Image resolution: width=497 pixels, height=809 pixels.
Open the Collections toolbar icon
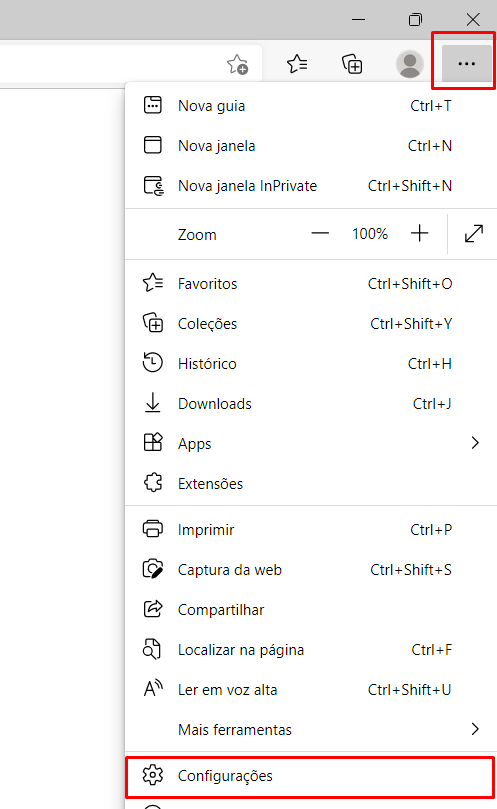coord(352,64)
